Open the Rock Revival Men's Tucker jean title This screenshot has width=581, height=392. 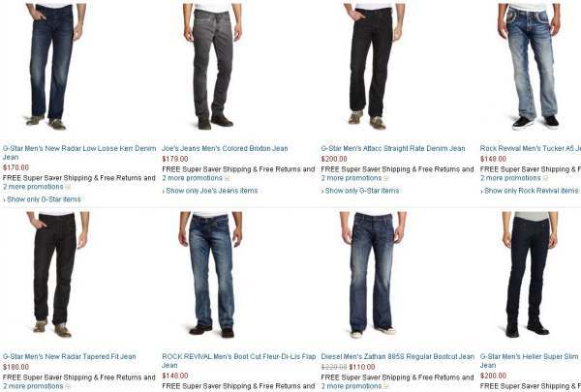pyautogui.click(x=531, y=149)
